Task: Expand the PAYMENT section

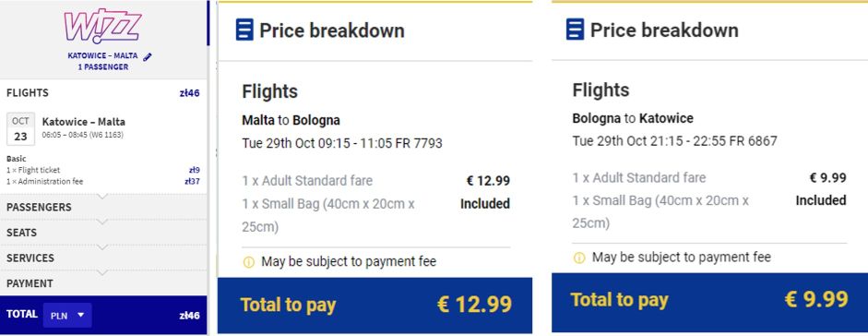Action: tap(103, 283)
